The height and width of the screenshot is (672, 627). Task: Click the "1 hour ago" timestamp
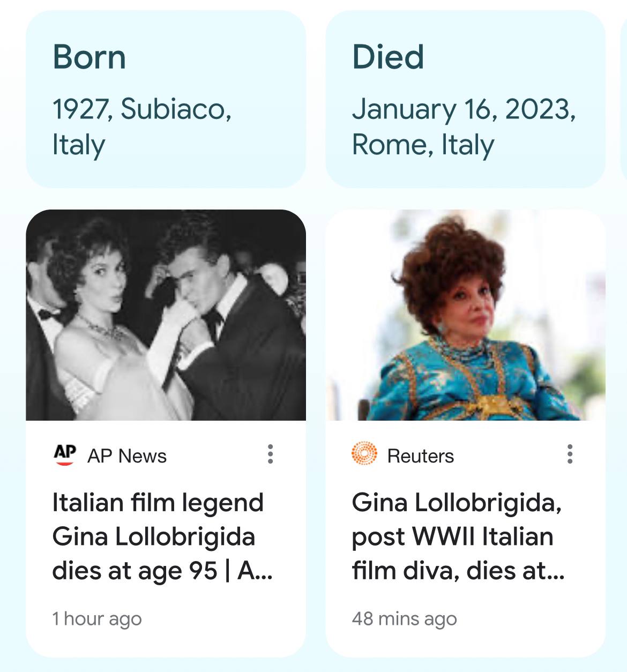[97, 618]
